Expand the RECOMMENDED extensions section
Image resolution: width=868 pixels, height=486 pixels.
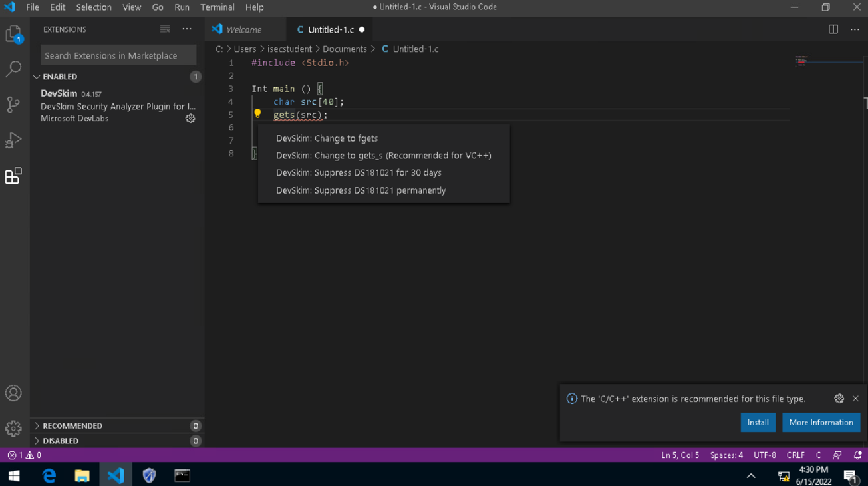pyautogui.click(x=117, y=426)
